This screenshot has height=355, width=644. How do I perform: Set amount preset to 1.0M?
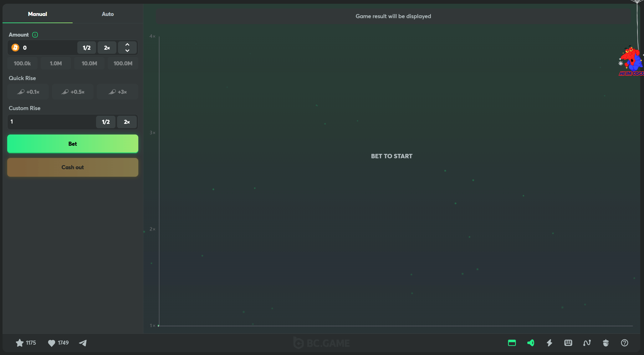click(56, 63)
